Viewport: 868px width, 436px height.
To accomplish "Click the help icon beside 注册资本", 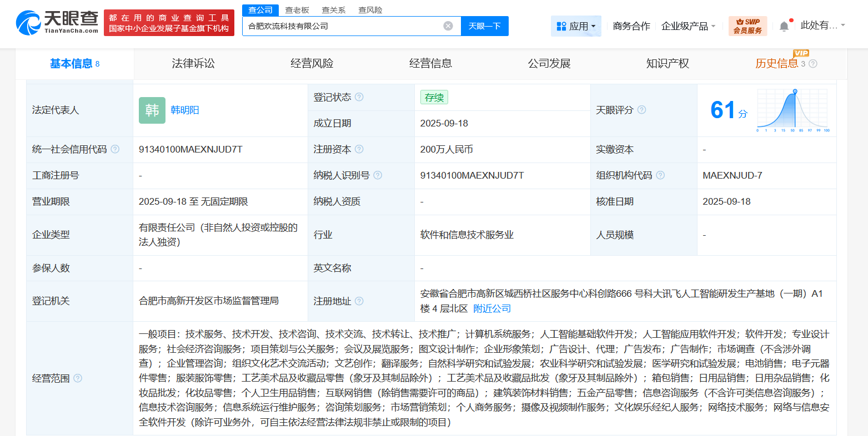I will click(359, 149).
